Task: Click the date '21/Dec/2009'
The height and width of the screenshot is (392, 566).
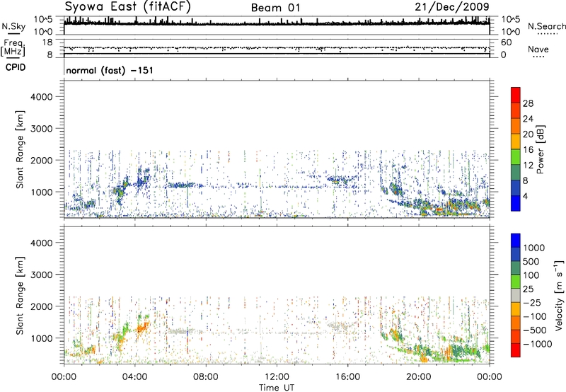Action: [x=452, y=6]
